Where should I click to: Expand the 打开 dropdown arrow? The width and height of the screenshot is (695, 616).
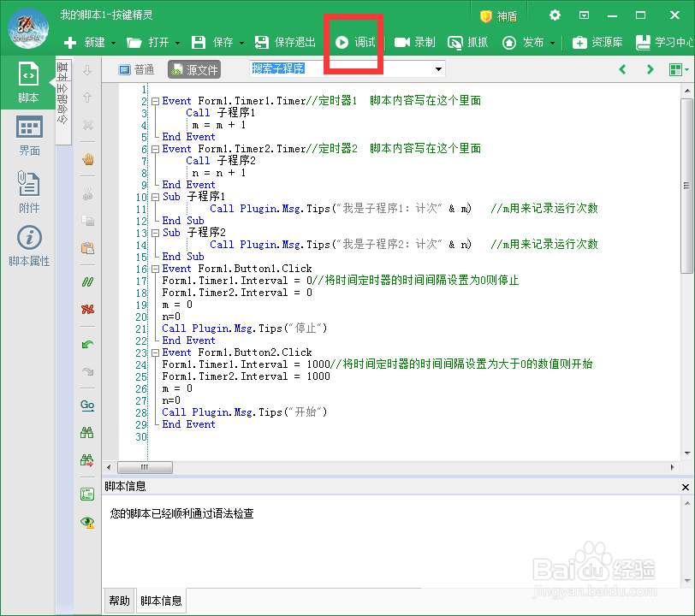coord(178,43)
